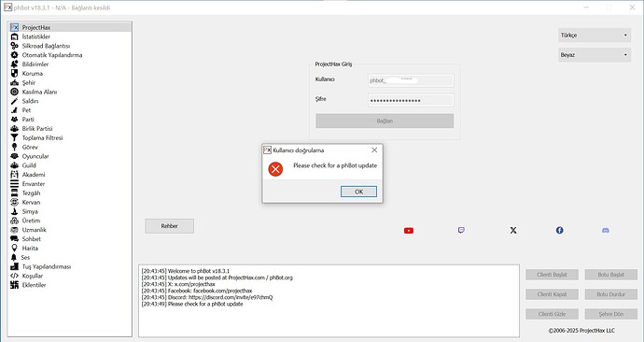Click the Kervan icon
Image resolution: width=644 pixels, height=342 pixels.
(x=14, y=202)
